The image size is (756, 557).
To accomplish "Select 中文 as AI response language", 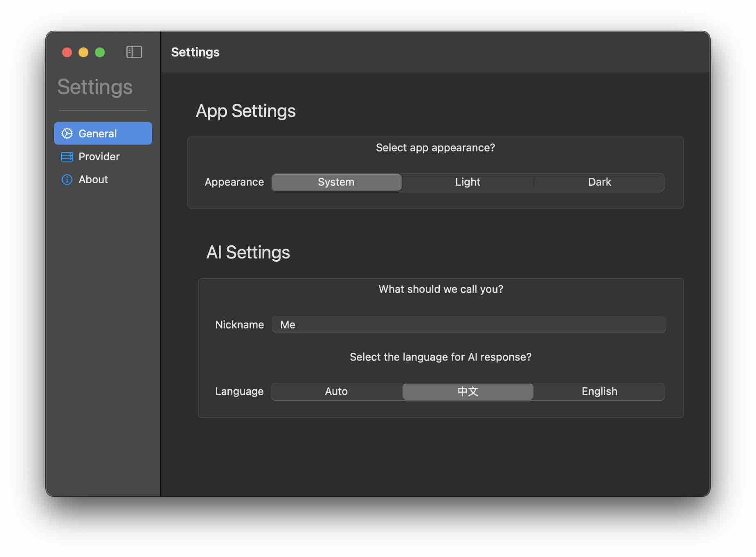I will (x=468, y=391).
